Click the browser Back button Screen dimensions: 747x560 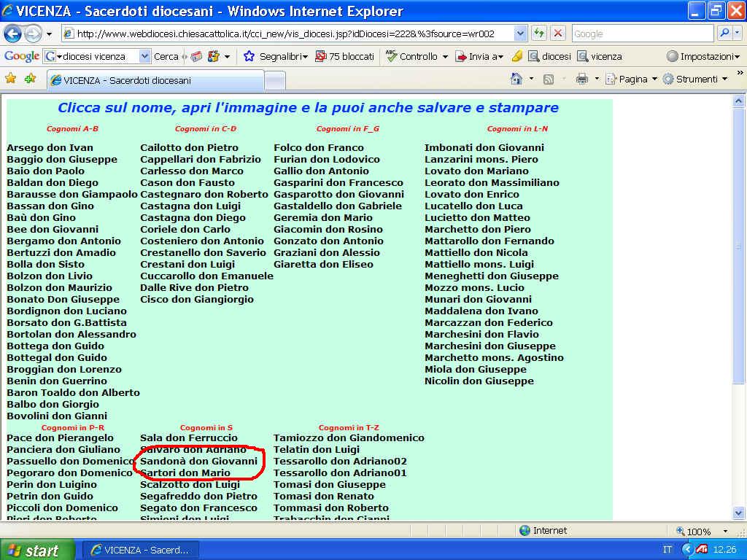(13, 34)
